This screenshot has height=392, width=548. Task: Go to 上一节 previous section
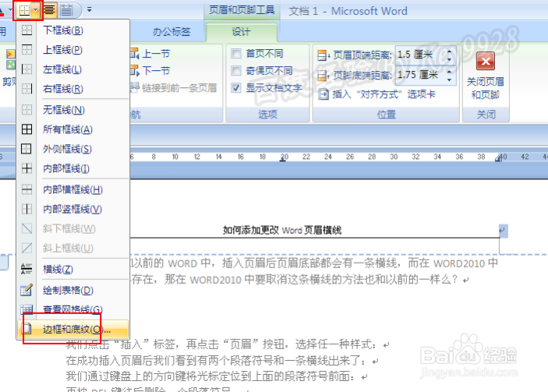(150, 54)
